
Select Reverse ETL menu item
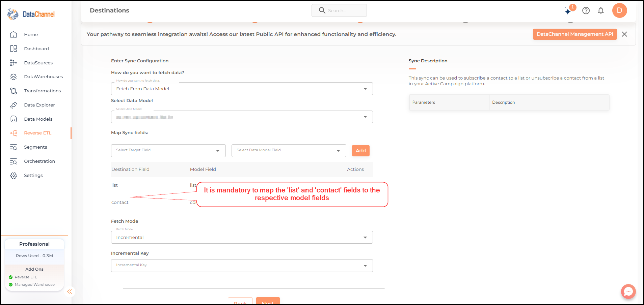click(x=38, y=133)
